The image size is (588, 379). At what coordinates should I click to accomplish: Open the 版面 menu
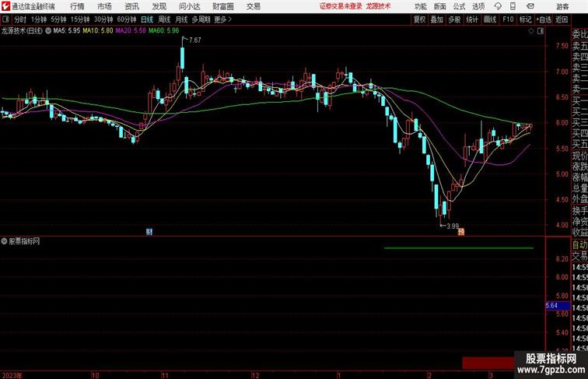pyautogui.click(x=440, y=6)
